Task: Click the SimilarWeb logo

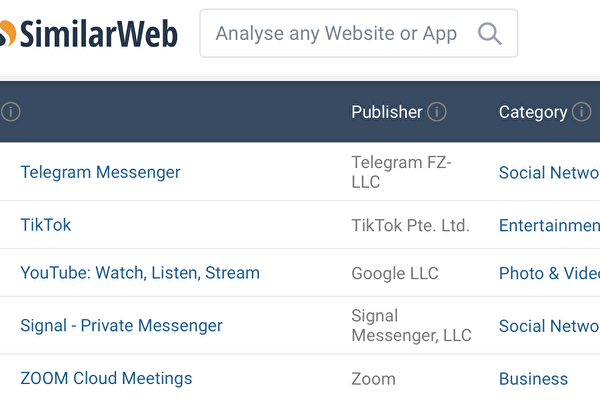Action: click(90, 34)
